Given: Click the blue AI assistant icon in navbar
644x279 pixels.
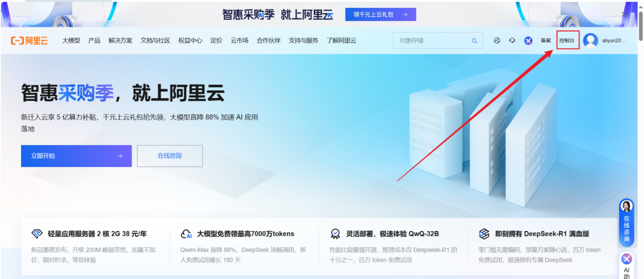Looking at the screenshot, I should pos(529,41).
